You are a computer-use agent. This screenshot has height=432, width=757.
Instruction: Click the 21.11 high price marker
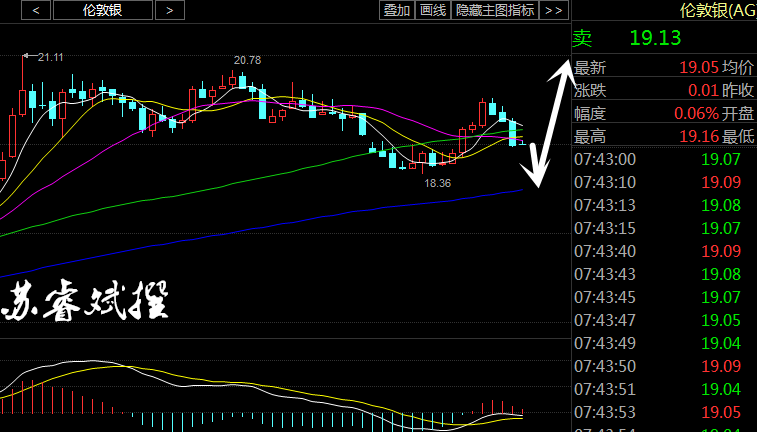click(x=49, y=57)
